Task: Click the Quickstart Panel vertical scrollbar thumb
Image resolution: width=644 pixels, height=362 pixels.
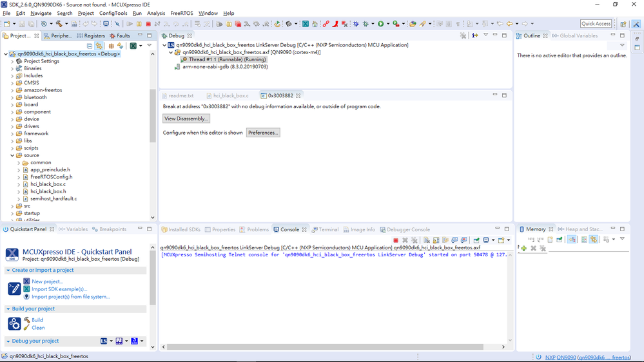Action: (x=153, y=278)
